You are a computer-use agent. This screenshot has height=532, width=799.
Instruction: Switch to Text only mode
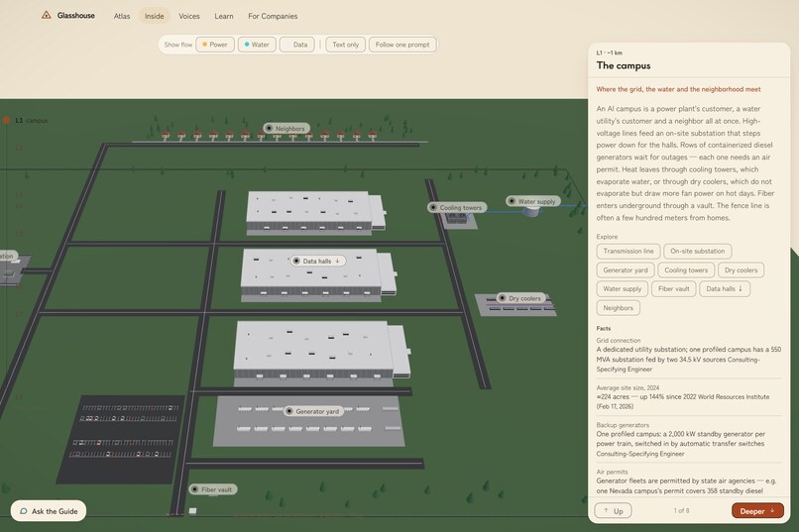pyautogui.click(x=346, y=45)
